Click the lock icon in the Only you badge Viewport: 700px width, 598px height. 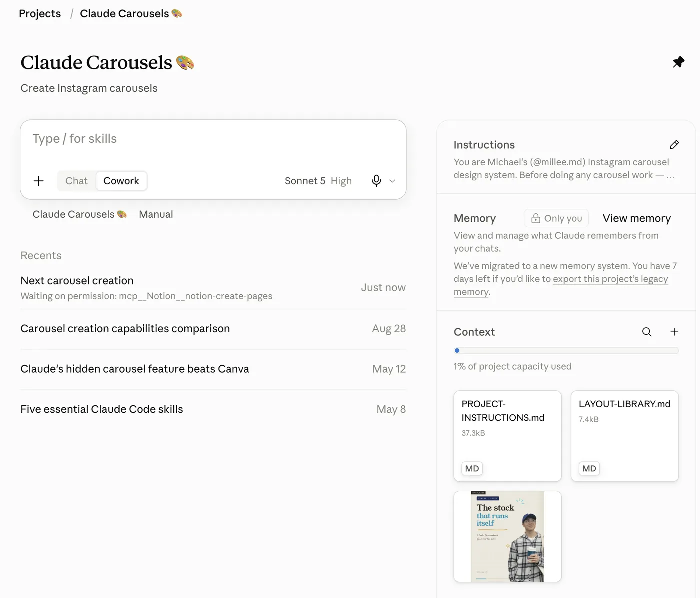536,218
